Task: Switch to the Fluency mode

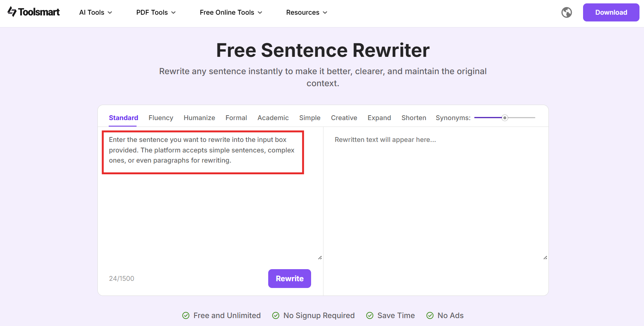Action: tap(161, 118)
